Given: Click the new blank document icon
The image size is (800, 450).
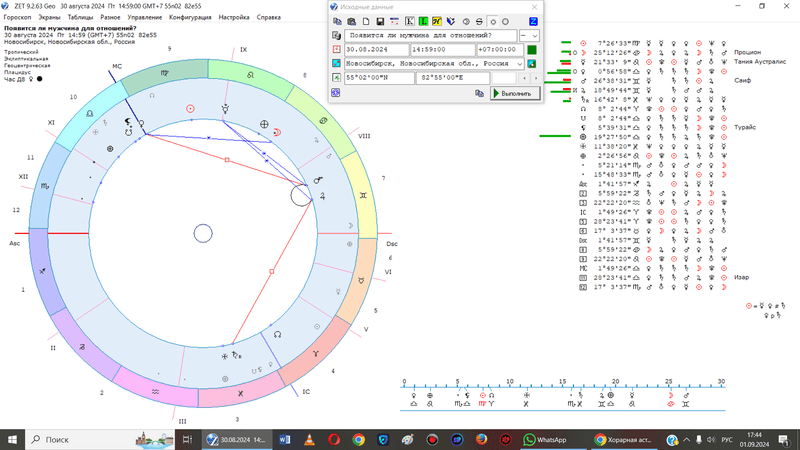Looking at the screenshot, I should pyautogui.click(x=367, y=21).
